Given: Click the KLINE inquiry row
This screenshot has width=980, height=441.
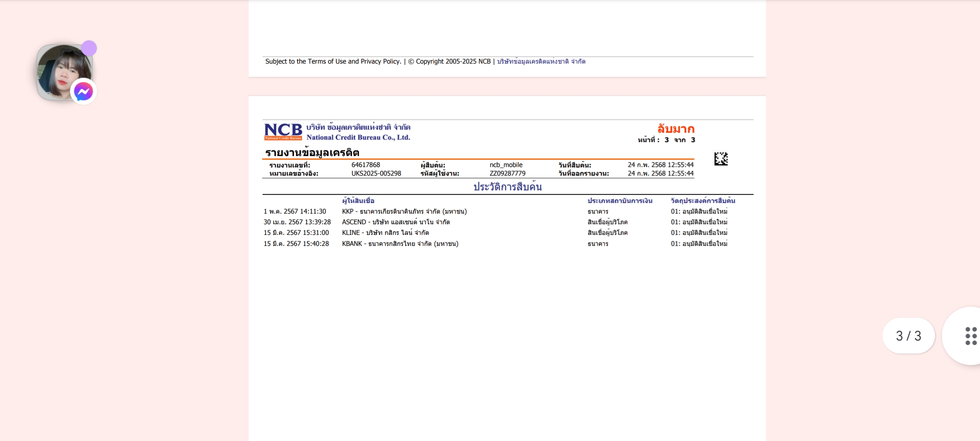Looking at the screenshot, I should 495,233.
